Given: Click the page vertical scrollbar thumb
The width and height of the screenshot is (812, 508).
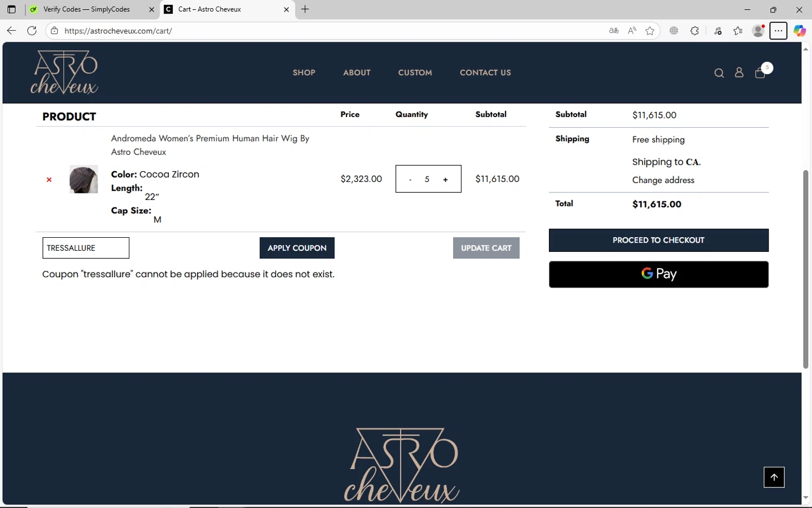Looking at the screenshot, I should point(806,269).
